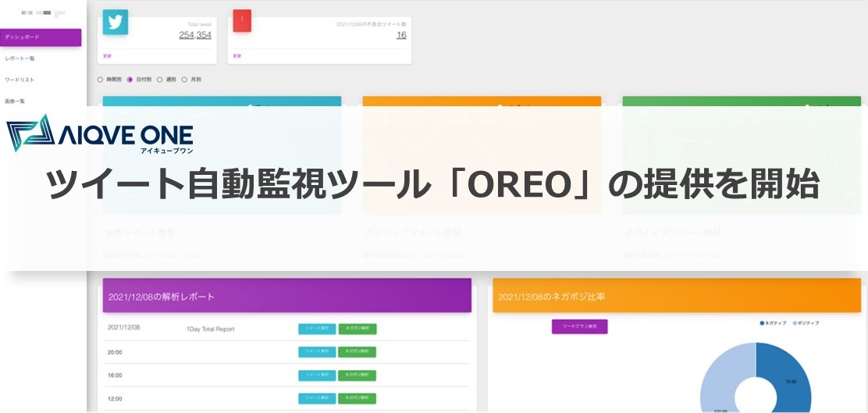Open ダッシュボード in the sidebar
Viewport: 868px width, 413px height.
coord(41,37)
